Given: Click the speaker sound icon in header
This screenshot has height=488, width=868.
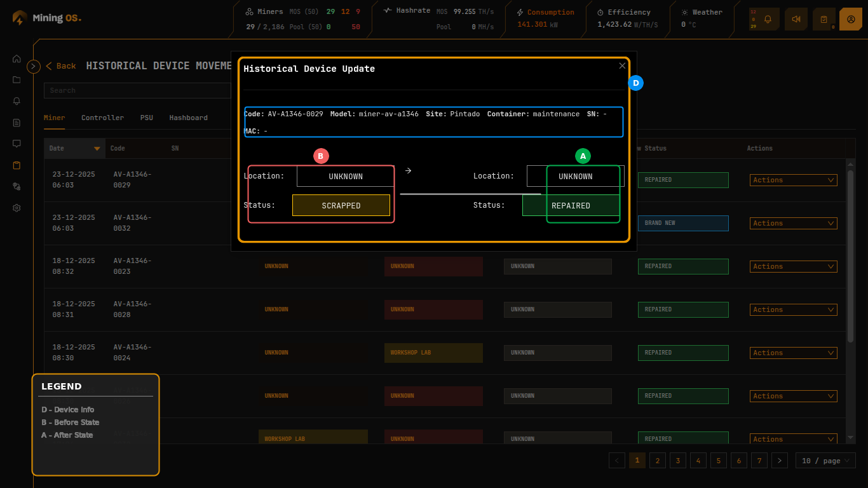Looking at the screenshot, I should 796,19.
